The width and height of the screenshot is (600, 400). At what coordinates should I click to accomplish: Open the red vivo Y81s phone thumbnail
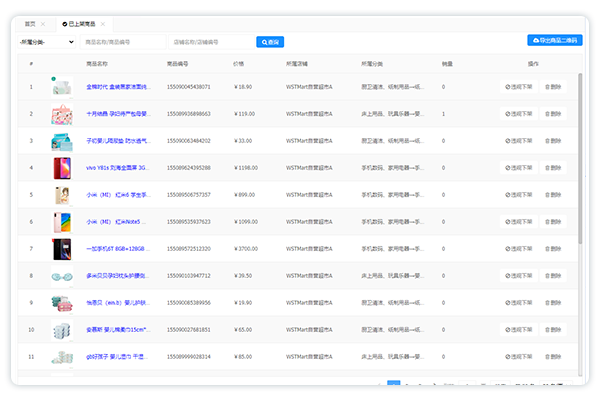coord(62,168)
